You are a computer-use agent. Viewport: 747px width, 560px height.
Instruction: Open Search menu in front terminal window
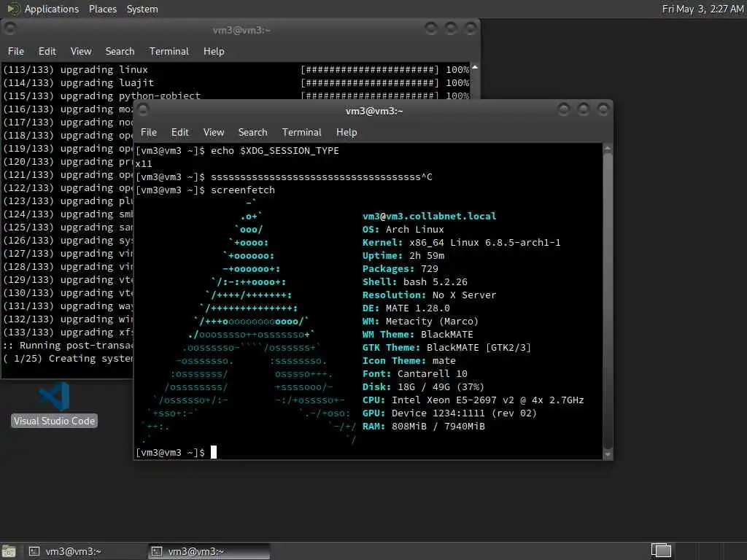(x=252, y=133)
